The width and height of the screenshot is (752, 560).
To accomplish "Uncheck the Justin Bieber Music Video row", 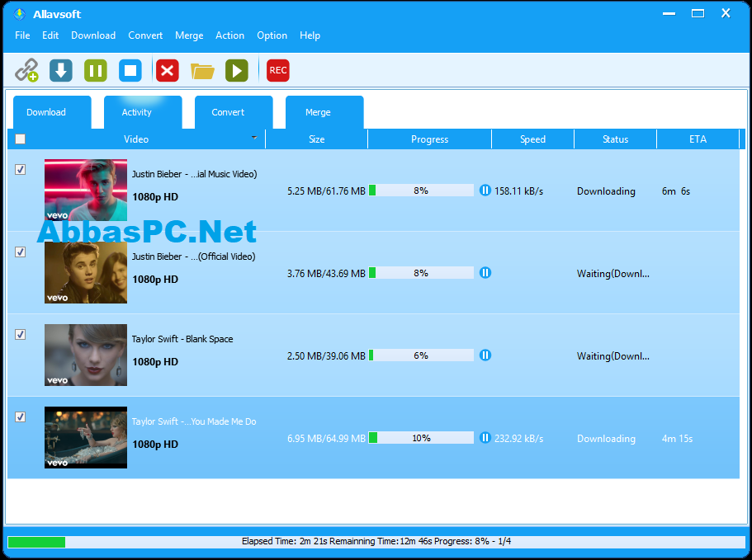I will [20, 170].
